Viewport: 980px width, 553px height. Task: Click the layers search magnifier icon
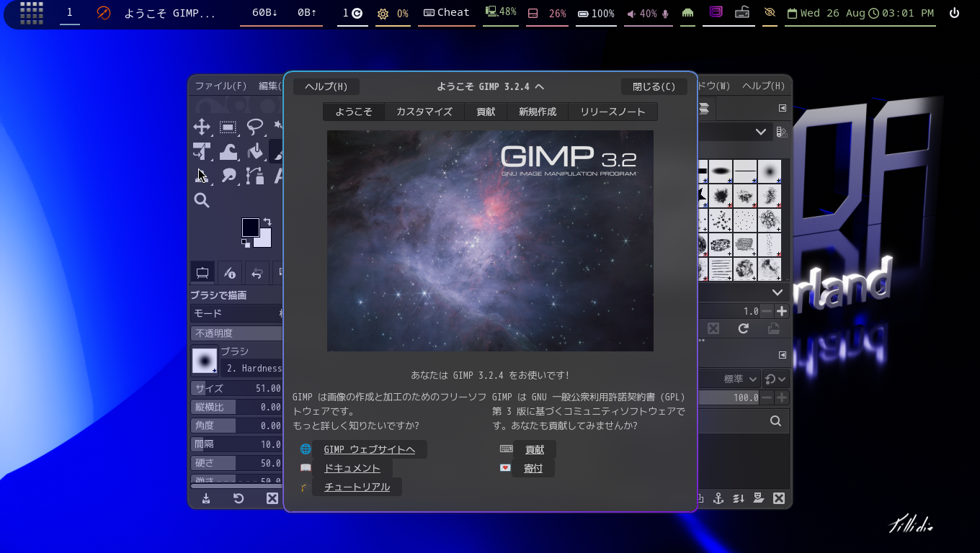click(775, 421)
